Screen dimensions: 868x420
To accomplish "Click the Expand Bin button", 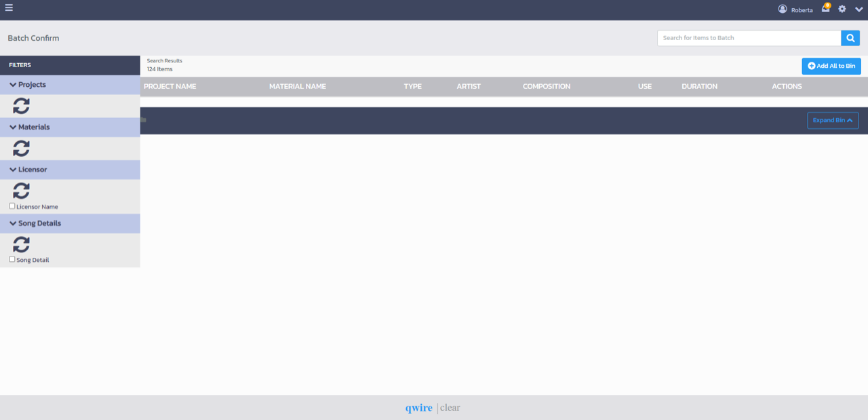I will pos(833,120).
